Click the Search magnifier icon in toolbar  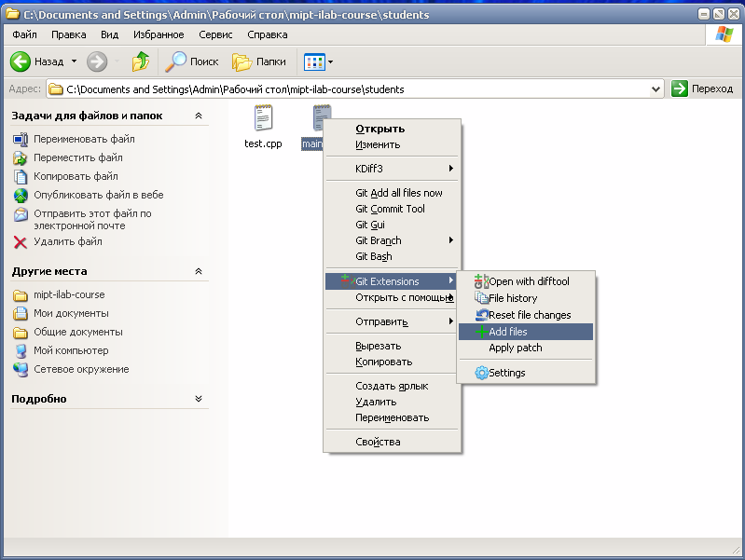(x=175, y=61)
